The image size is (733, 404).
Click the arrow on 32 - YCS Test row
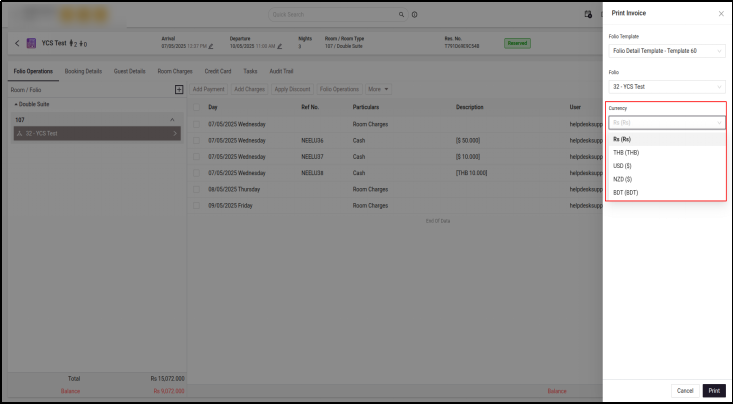pyautogui.click(x=175, y=133)
